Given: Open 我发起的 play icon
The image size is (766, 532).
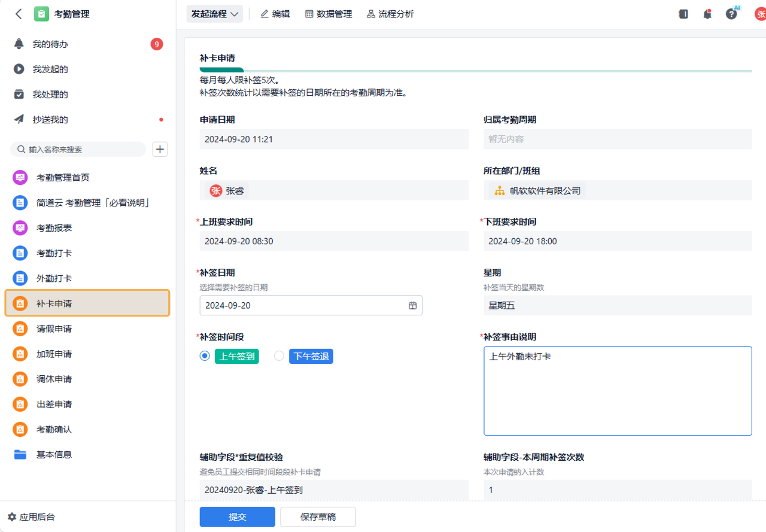Looking at the screenshot, I should point(19,69).
